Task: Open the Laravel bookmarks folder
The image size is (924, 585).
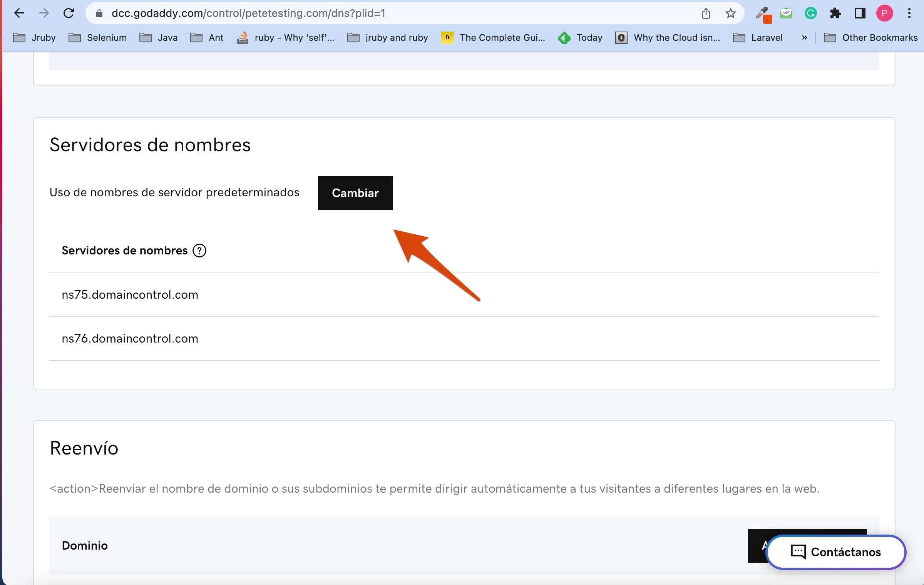Action: point(758,38)
